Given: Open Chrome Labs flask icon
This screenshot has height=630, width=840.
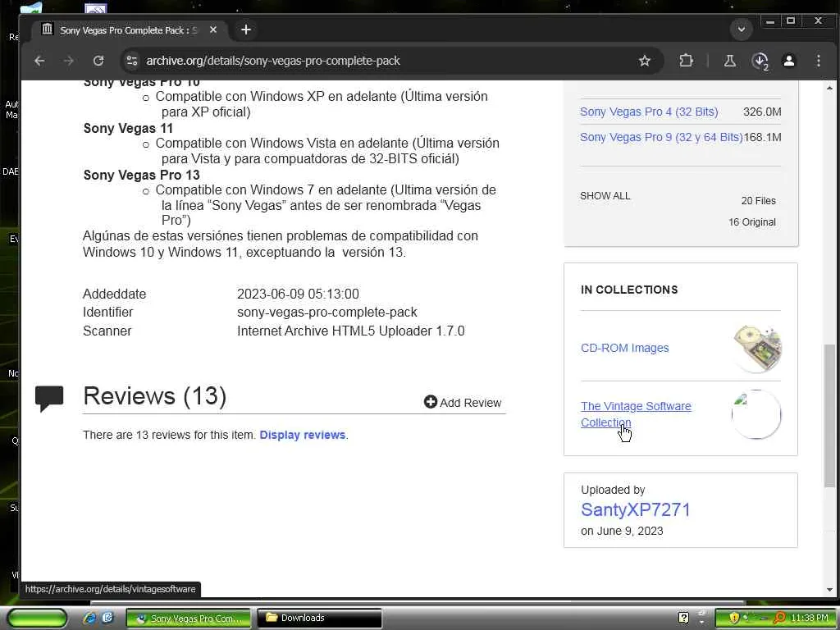Looking at the screenshot, I should [x=729, y=61].
